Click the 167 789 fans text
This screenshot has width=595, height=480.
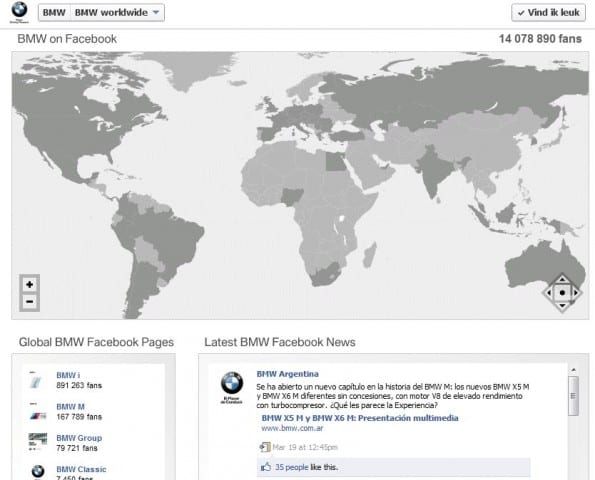point(79,417)
